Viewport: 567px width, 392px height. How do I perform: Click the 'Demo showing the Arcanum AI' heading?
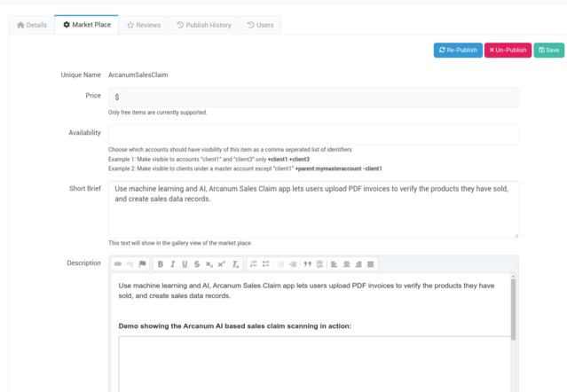234,325
